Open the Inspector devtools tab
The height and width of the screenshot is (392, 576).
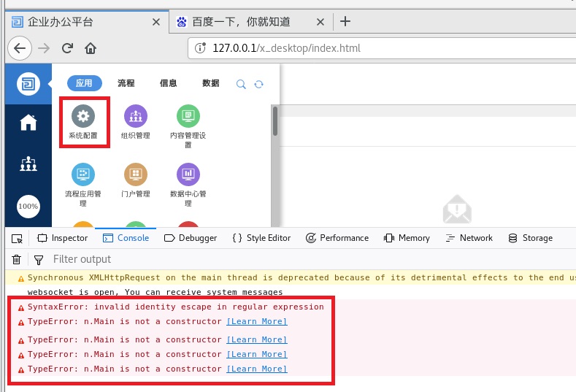click(63, 238)
